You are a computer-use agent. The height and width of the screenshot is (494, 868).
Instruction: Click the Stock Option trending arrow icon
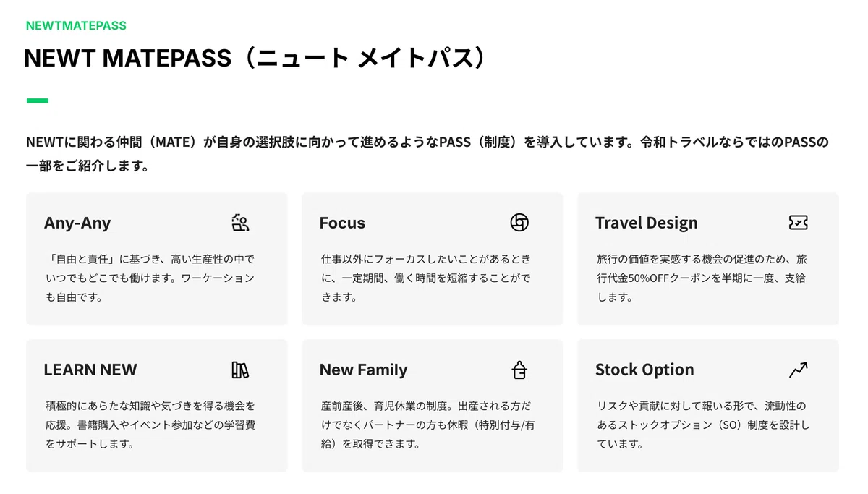(798, 370)
